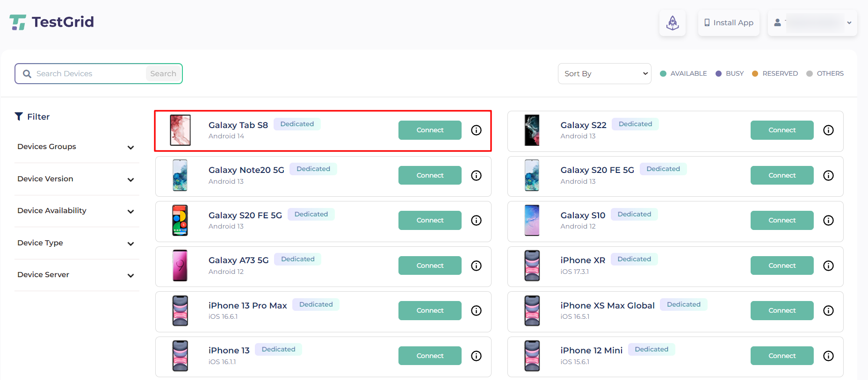
Task: Open the Sort By dropdown
Action: tap(604, 74)
